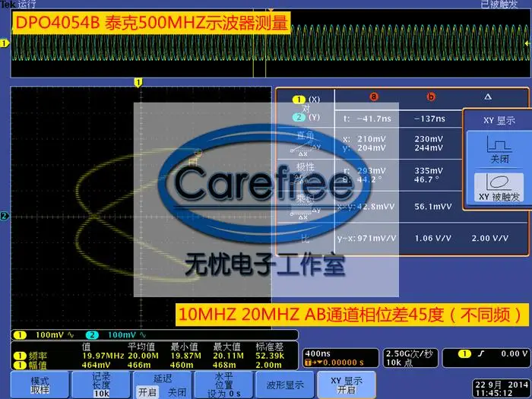Image resolution: width=532 pixels, height=399 pixels.
Task: Click the Tek 运行 run status
Action: click(x=18, y=4)
